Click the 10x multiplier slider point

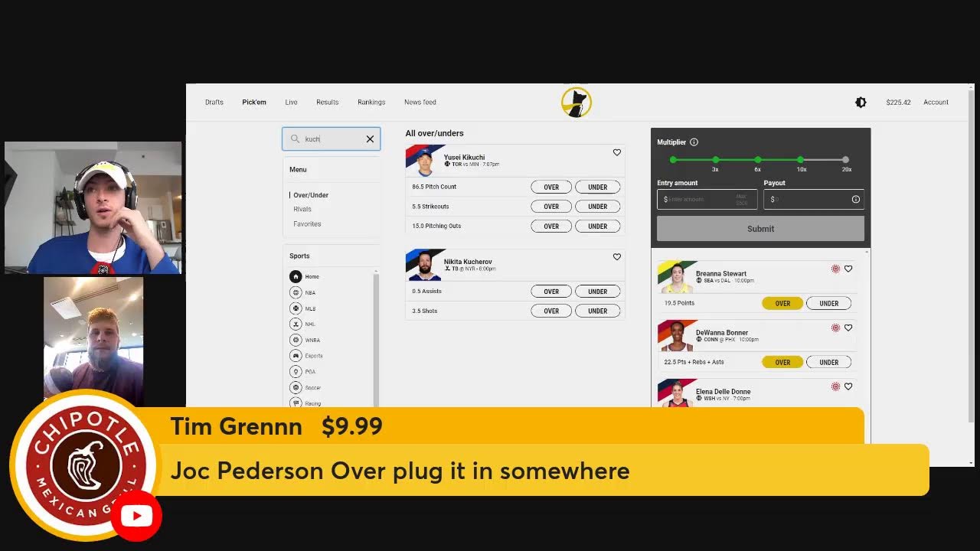(x=801, y=160)
